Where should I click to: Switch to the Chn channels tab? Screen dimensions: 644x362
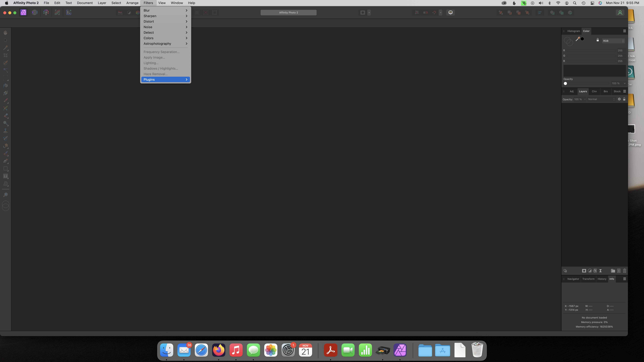pos(594,91)
